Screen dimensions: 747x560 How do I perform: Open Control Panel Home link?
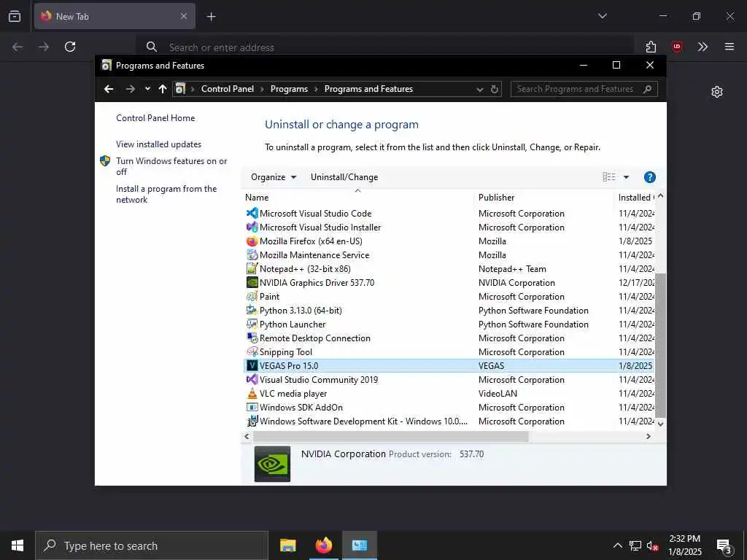pyautogui.click(x=155, y=118)
